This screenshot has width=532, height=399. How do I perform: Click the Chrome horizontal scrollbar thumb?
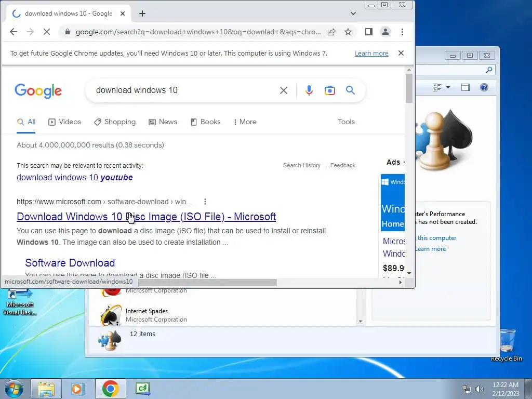point(207,282)
